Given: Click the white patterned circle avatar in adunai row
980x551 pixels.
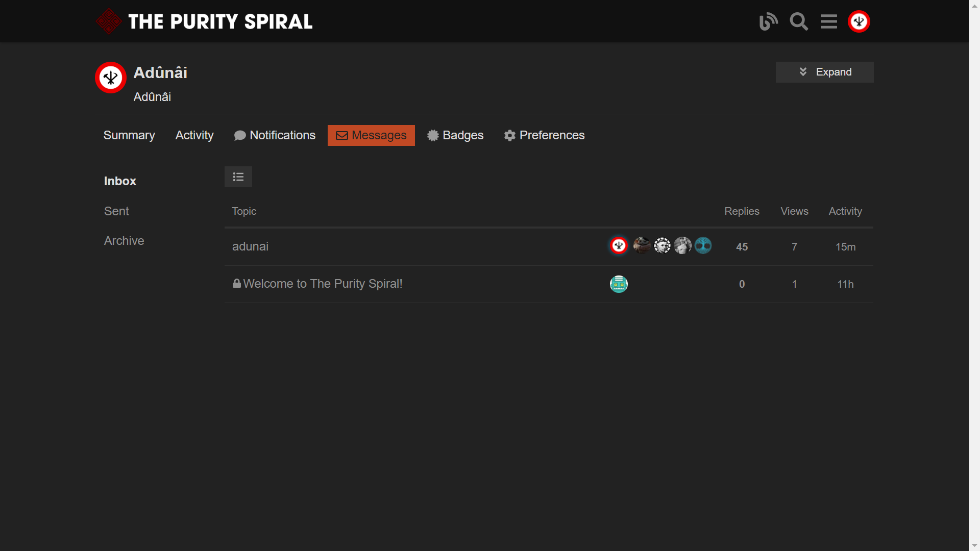Looking at the screenshot, I should 662,245.
